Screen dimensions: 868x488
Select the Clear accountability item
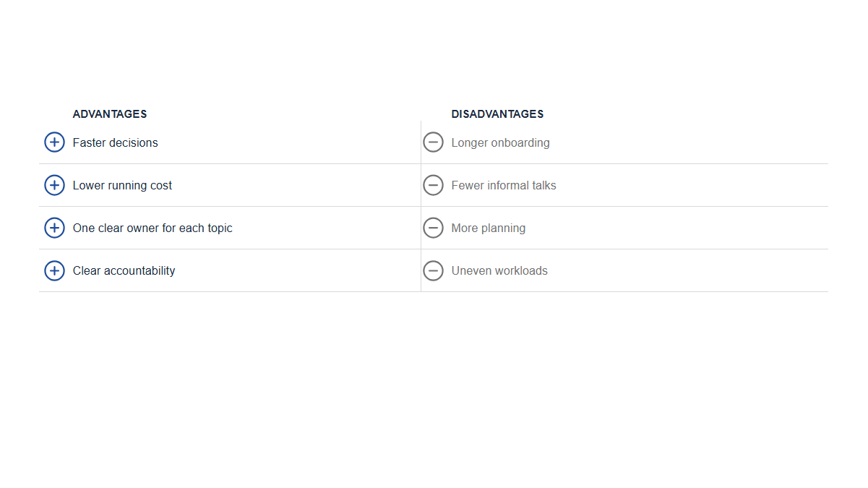pyautogui.click(x=124, y=271)
